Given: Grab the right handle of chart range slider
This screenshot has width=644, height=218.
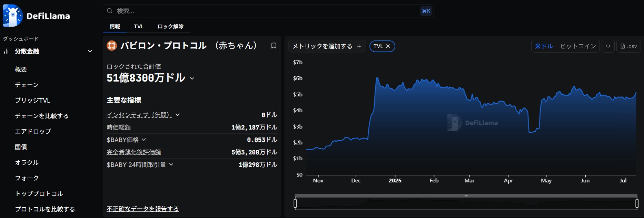Looking at the screenshot, I should 637,203.
